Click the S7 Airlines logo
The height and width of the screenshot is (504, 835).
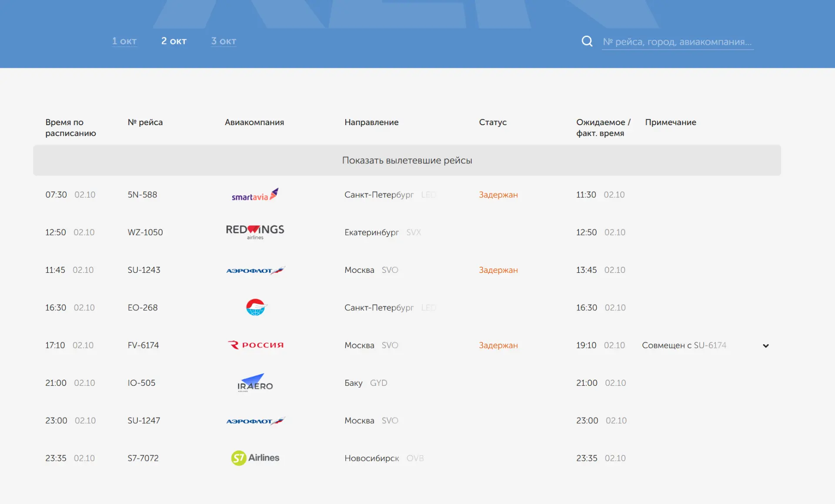coord(255,458)
